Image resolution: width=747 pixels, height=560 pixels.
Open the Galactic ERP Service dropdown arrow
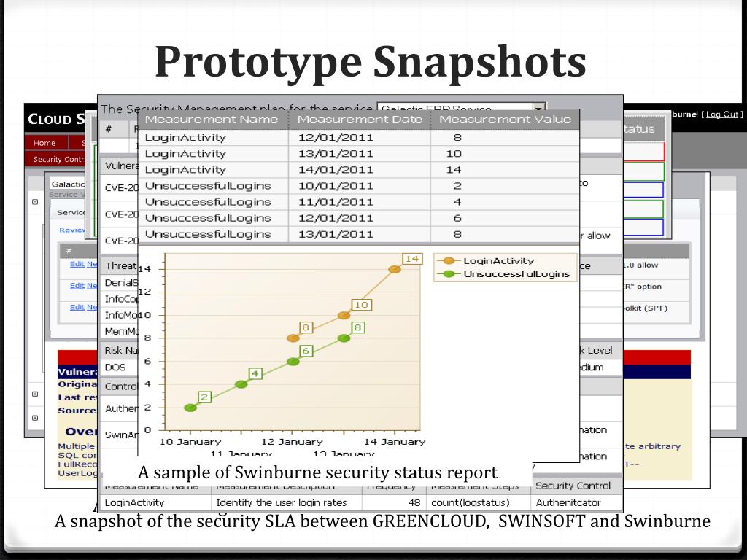click(x=539, y=107)
